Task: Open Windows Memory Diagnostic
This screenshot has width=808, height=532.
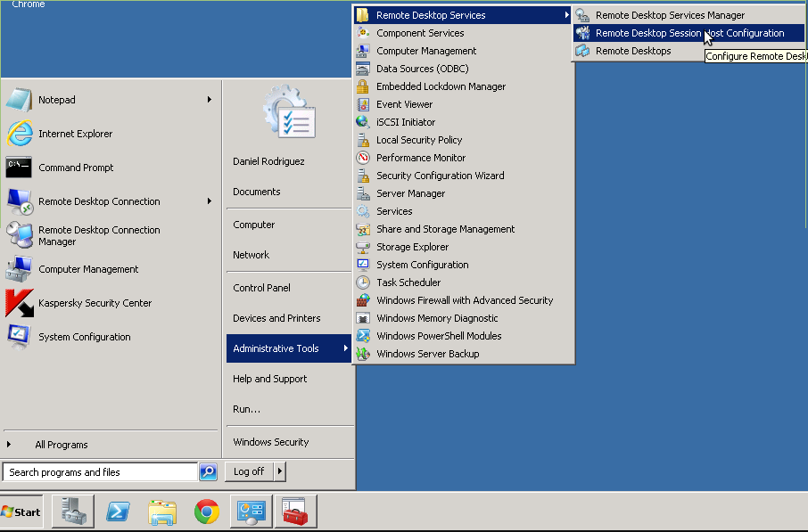Action: 463,318
